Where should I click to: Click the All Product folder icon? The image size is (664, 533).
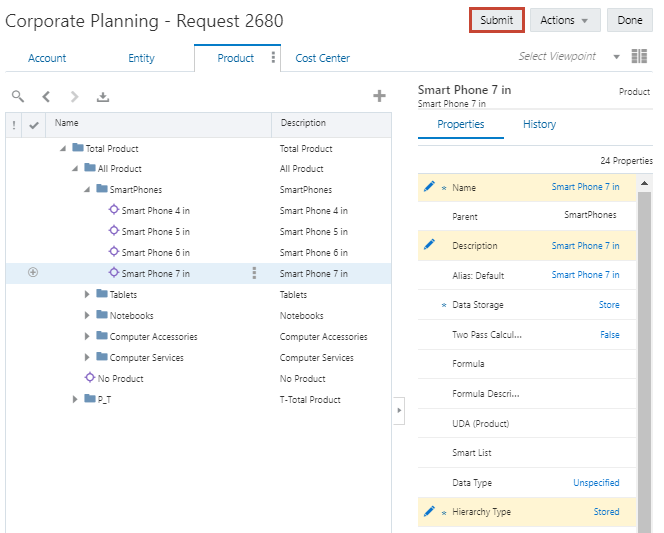(90, 167)
